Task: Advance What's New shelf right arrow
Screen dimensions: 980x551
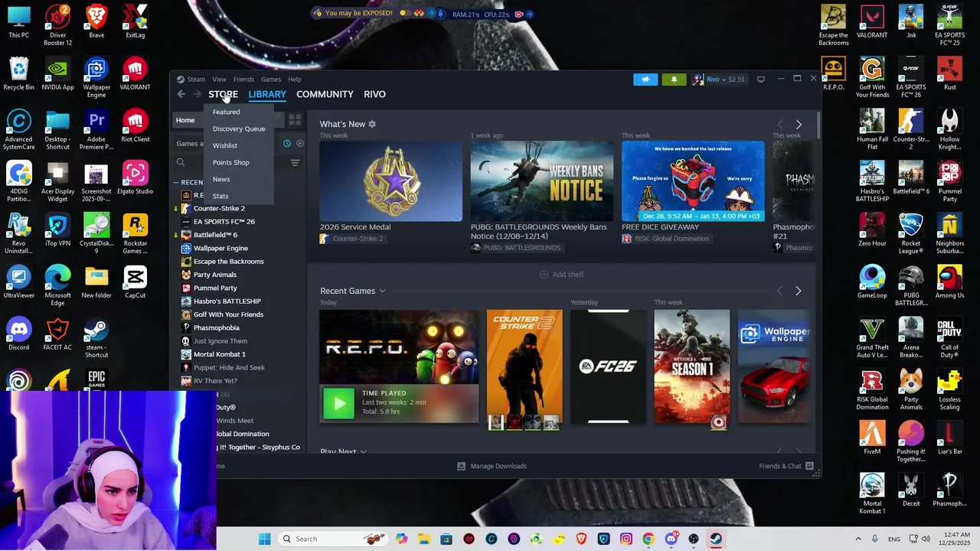Action: point(799,124)
